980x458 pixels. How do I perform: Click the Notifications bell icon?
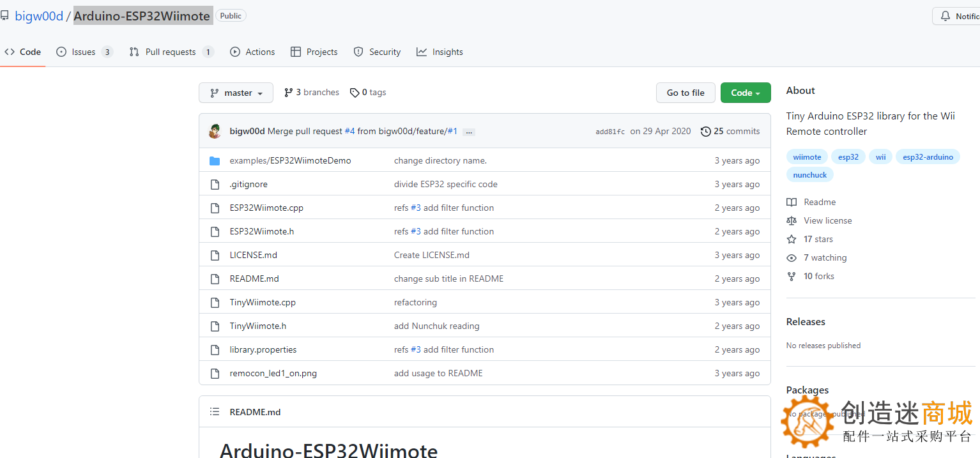(946, 16)
